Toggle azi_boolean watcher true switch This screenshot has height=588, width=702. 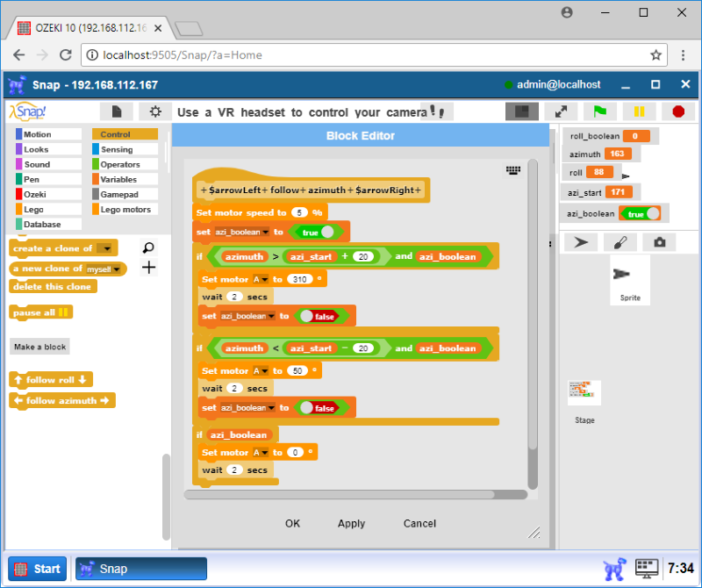(641, 213)
